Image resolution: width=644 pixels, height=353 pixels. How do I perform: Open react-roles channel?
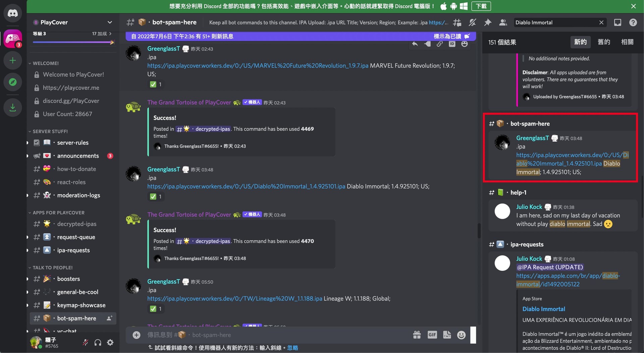coord(73,182)
